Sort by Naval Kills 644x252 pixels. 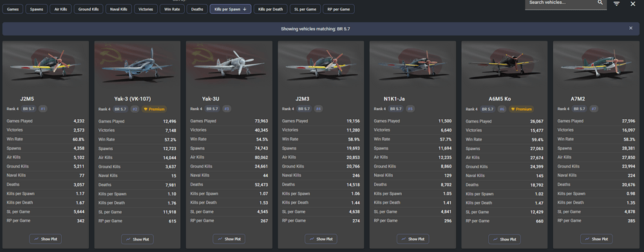pos(118,9)
